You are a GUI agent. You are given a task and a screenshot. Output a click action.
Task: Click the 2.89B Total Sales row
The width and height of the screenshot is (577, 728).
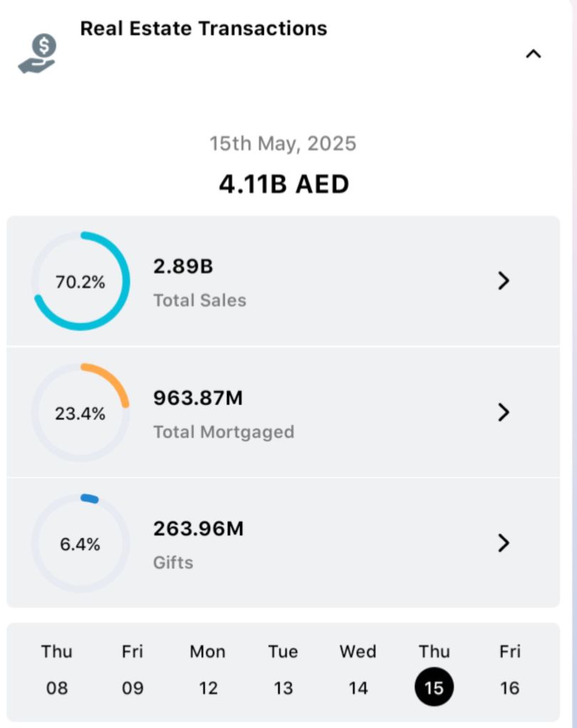[x=285, y=282]
